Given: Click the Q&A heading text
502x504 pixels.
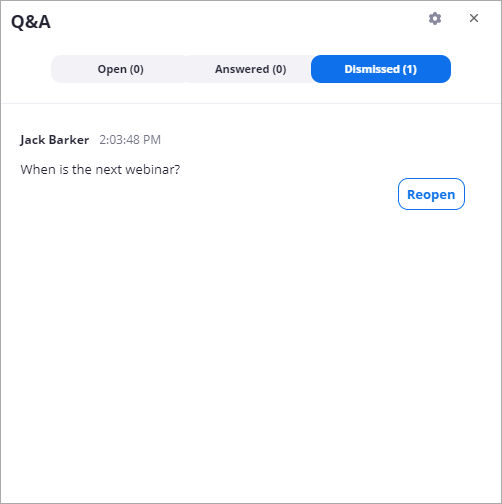Looking at the screenshot, I should point(31,22).
